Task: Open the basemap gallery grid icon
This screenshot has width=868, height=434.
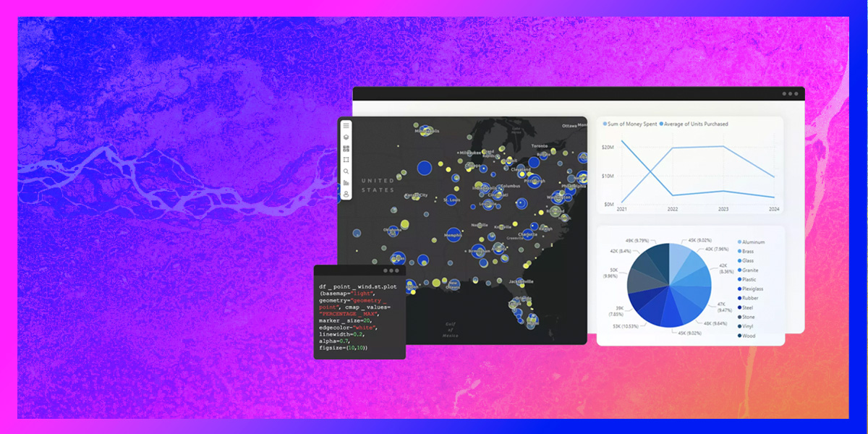Action: [x=346, y=149]
